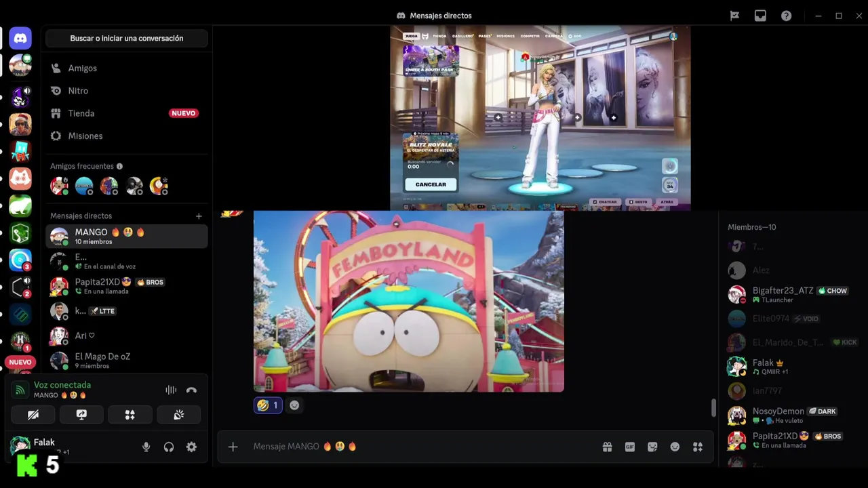Open the Ian7797 member entry
The width and height of the screenshot is (868, 488).
790,391
